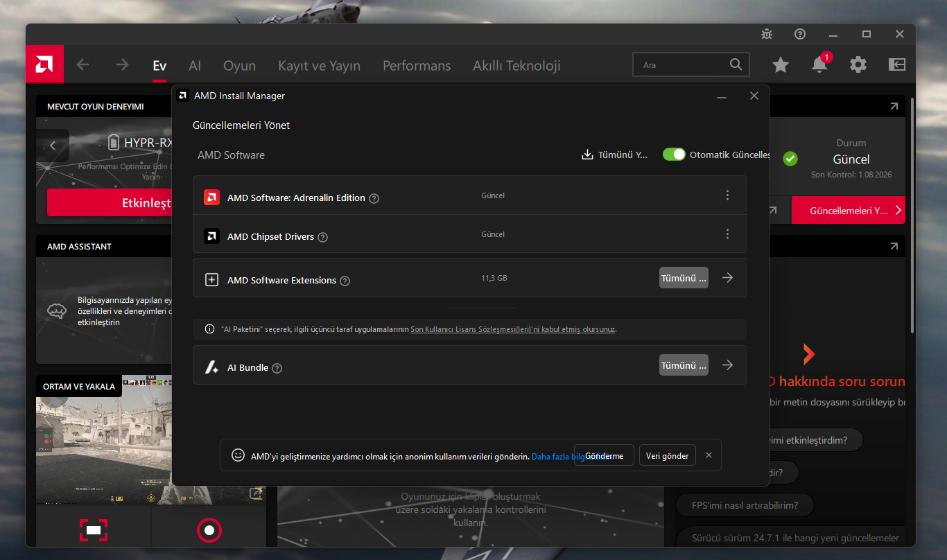The height and width of the screenshot is (560, 947).
Task: Click the search magnifier icon
Action: click(736, 64)
